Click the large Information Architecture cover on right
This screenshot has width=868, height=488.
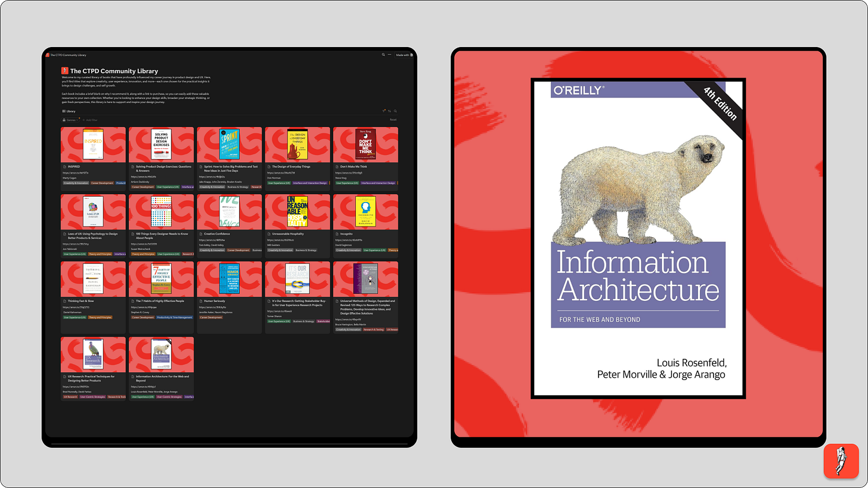(638, 238)
